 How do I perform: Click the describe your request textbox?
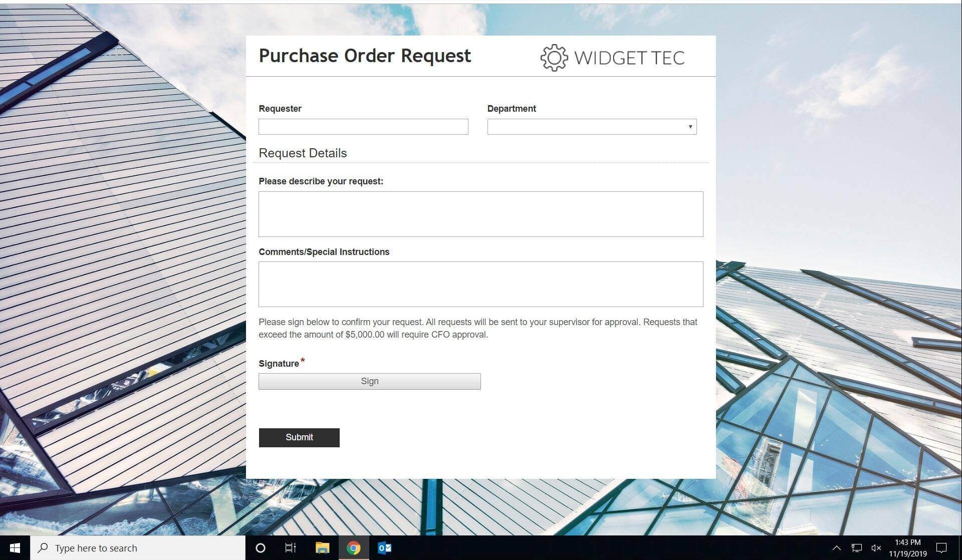click(x=480, y=214)
